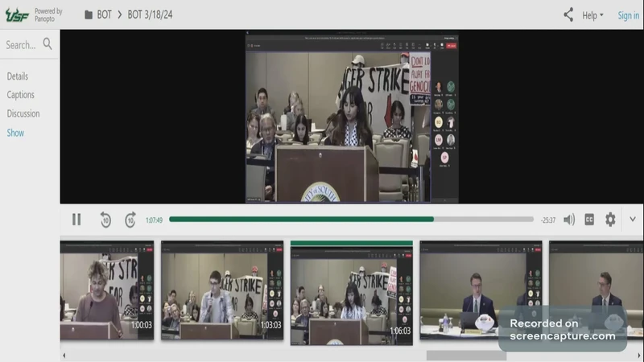Click the remaining time -25:37 label
The width and height of the screenshot is (644, 362).
(548, 220)
